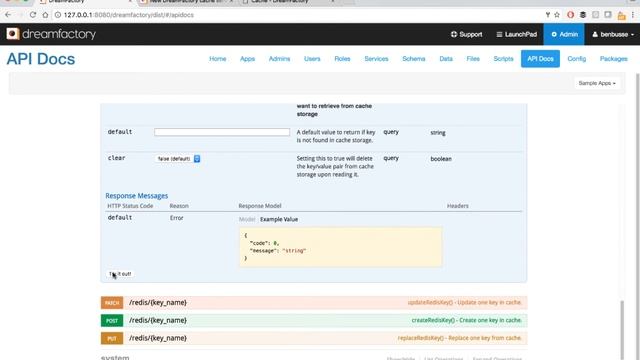Click the POST method badge

112,320
